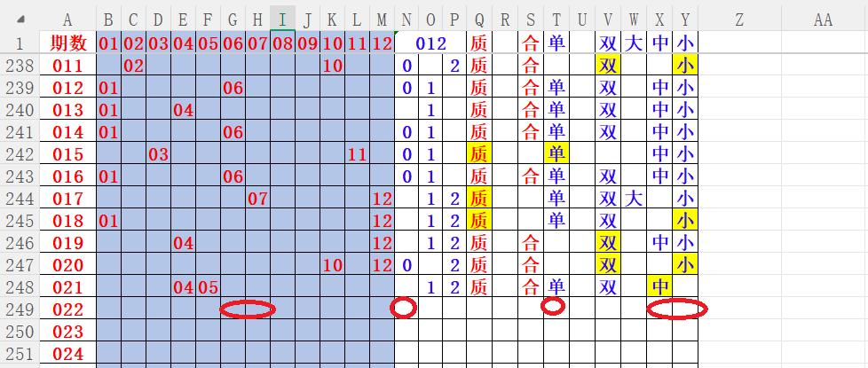Click the 期数 header cell
This screenshot has width=868, height=368.
67,43
